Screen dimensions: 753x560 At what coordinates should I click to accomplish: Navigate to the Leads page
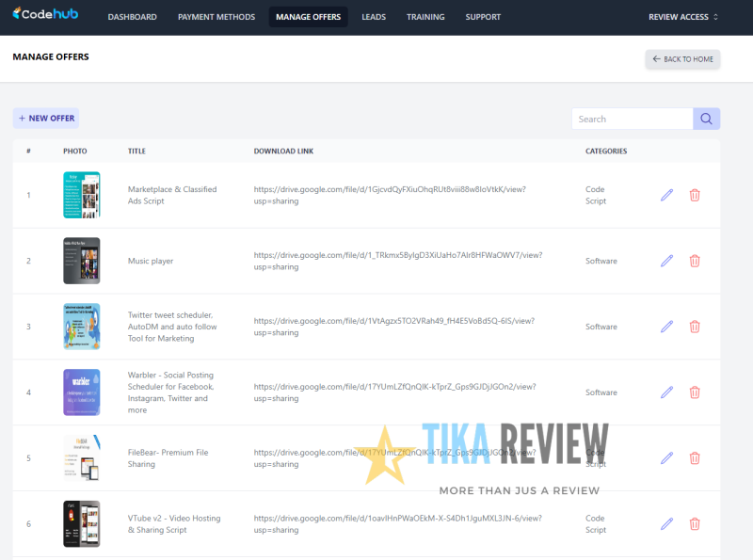coord(374,16)
